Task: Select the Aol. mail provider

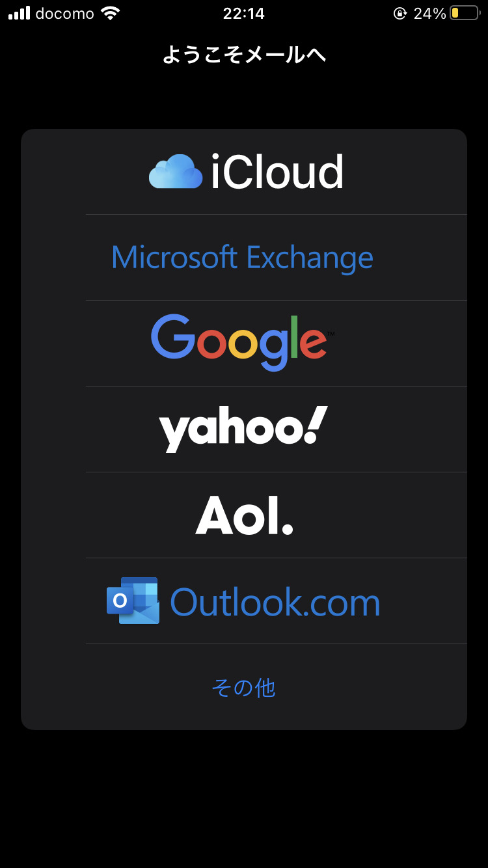Action: 244,515
